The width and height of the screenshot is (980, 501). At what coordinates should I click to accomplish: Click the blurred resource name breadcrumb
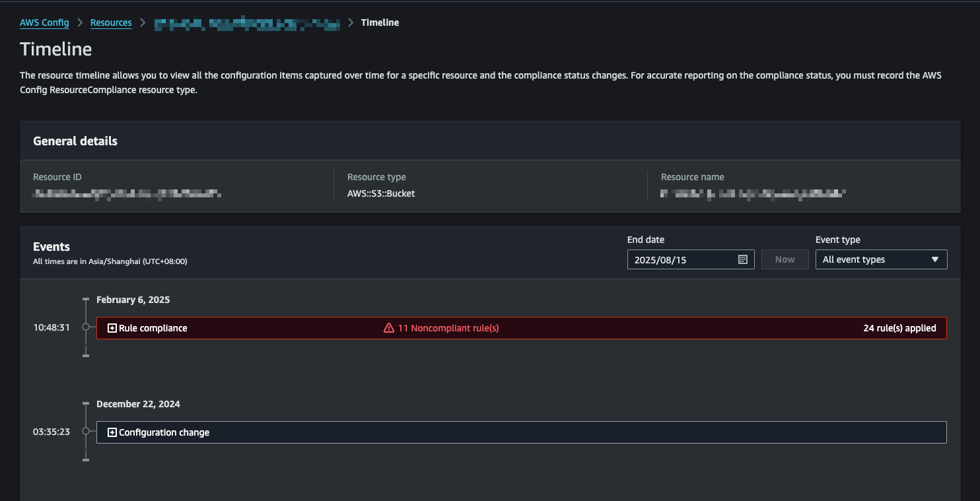pos(247,24)
